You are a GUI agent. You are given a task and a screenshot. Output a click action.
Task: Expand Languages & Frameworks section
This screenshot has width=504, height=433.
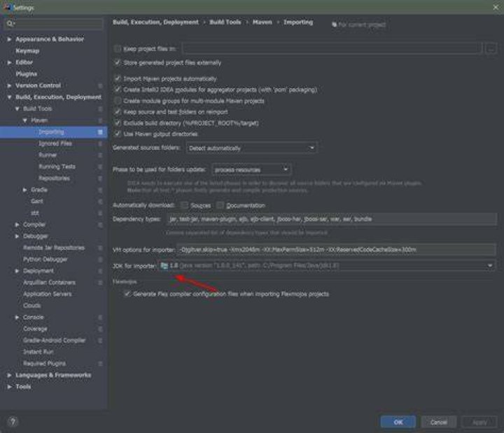point(9,375)
